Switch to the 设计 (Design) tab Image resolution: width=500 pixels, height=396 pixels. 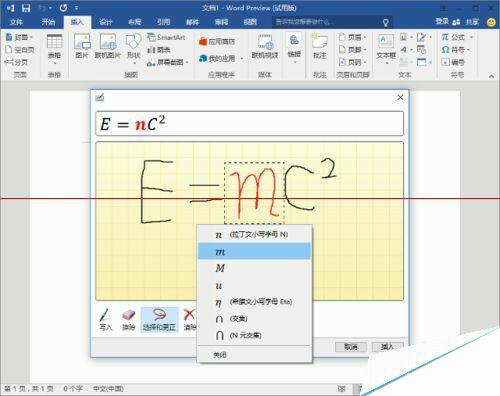(x=106, y=22)
